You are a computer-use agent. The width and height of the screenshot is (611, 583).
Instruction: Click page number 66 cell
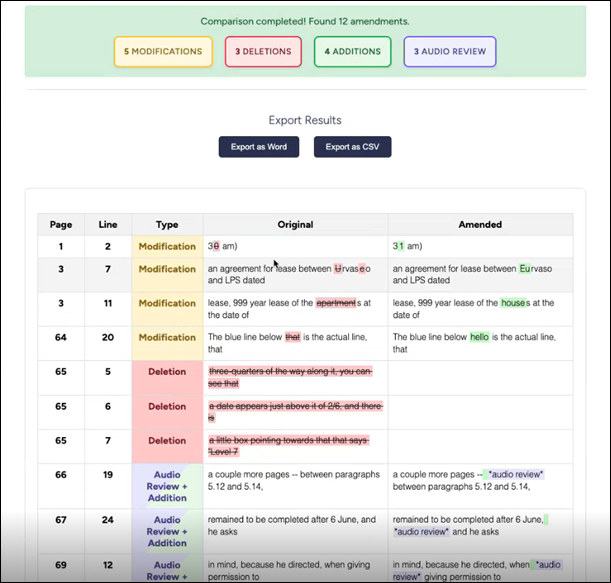tap(61, 486)
